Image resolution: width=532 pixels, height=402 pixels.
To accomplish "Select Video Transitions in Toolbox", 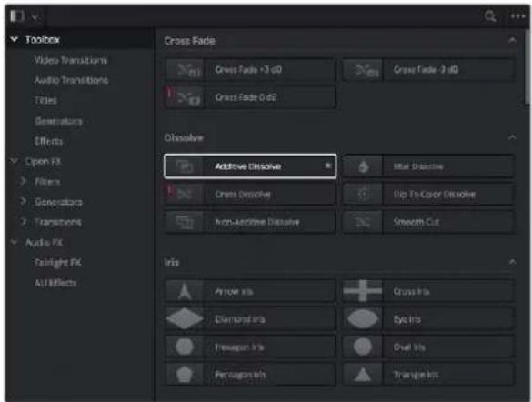I will [x=71, y=60].
